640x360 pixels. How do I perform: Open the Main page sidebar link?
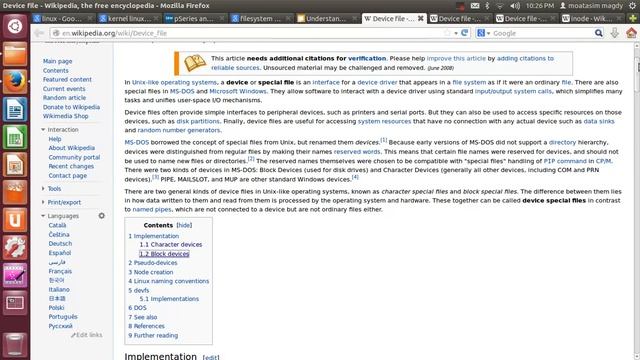58,61
